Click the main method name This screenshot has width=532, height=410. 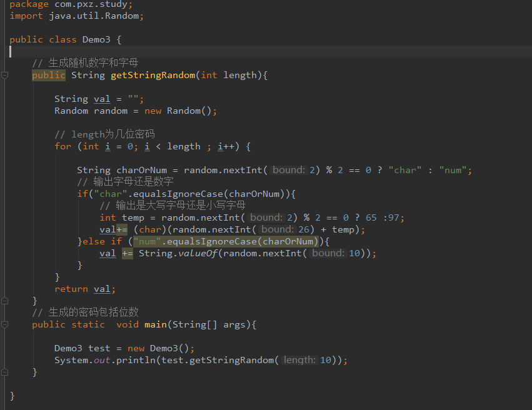coord(156,324)
